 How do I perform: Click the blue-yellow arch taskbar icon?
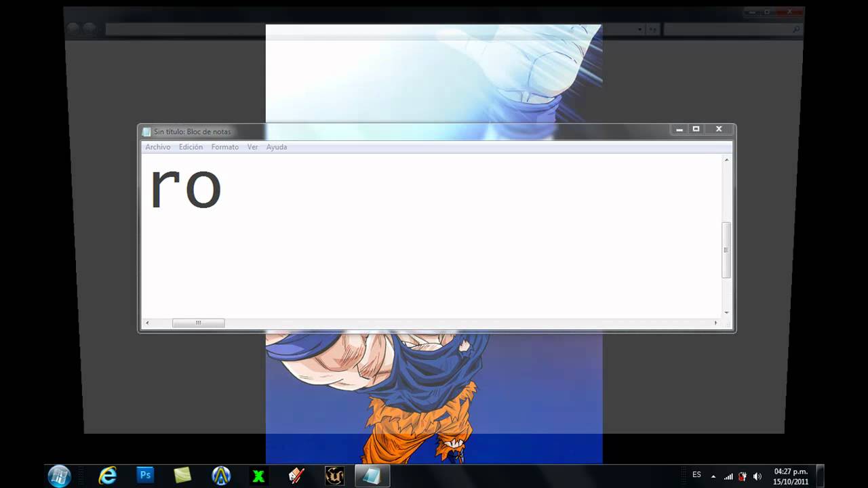pos(221,476)
